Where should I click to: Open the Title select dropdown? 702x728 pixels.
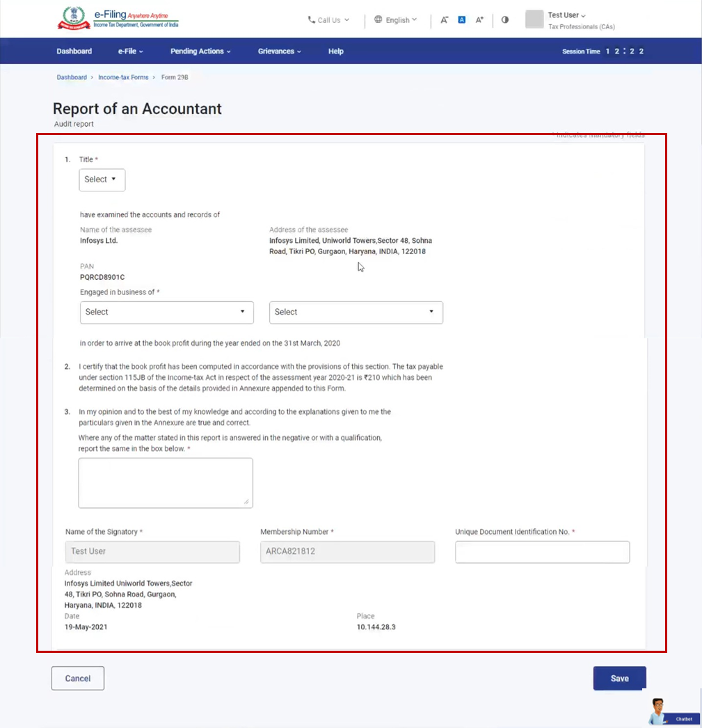click(102, 180)
